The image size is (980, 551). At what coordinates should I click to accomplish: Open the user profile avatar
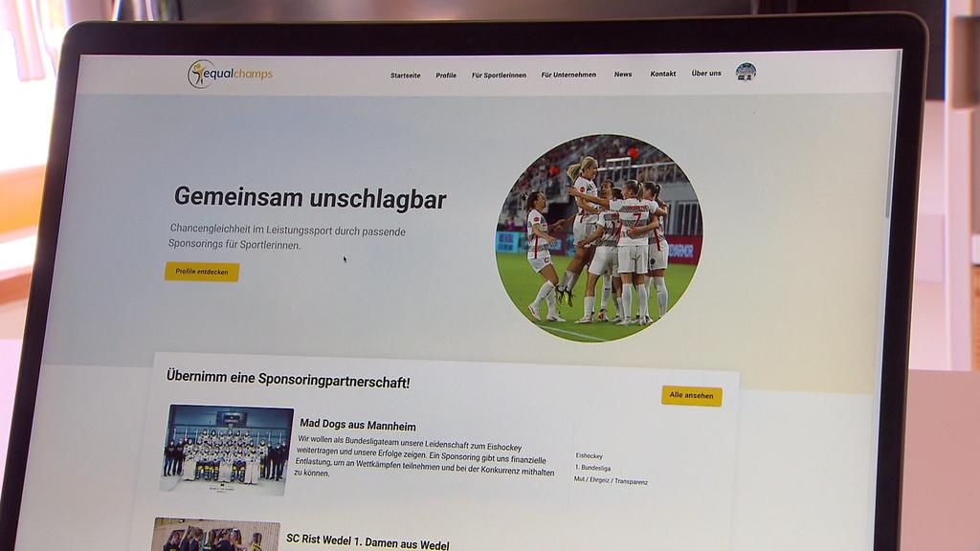(746, 72)
